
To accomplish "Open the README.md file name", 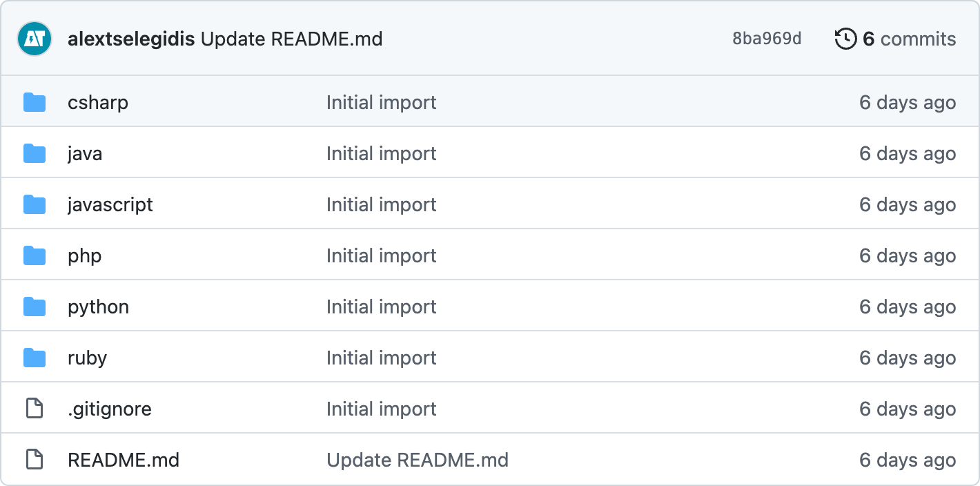I will (x=124, y=460).
